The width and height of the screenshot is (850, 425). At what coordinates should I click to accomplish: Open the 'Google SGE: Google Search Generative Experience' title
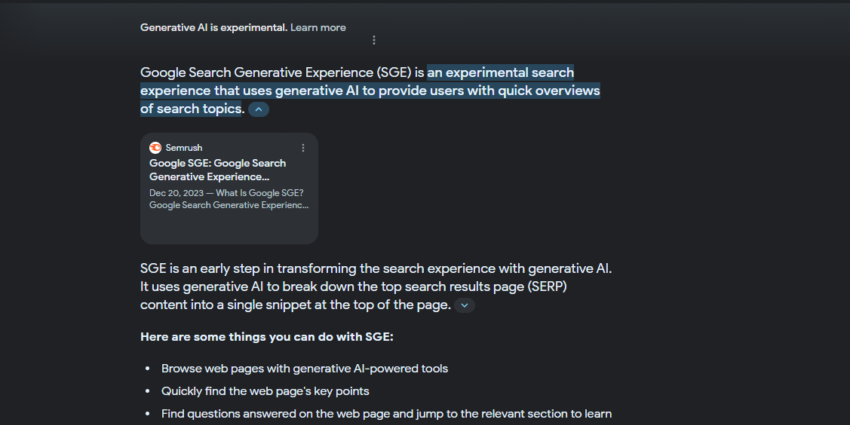[217, 170]
